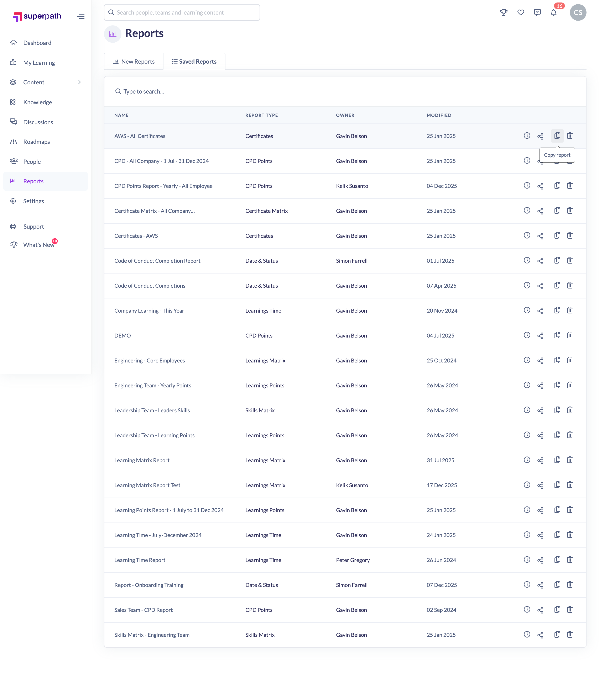This screenshot has width=599, height=700.
Task: Copy the AWS - All Certificates report
Action: [557, 136]
